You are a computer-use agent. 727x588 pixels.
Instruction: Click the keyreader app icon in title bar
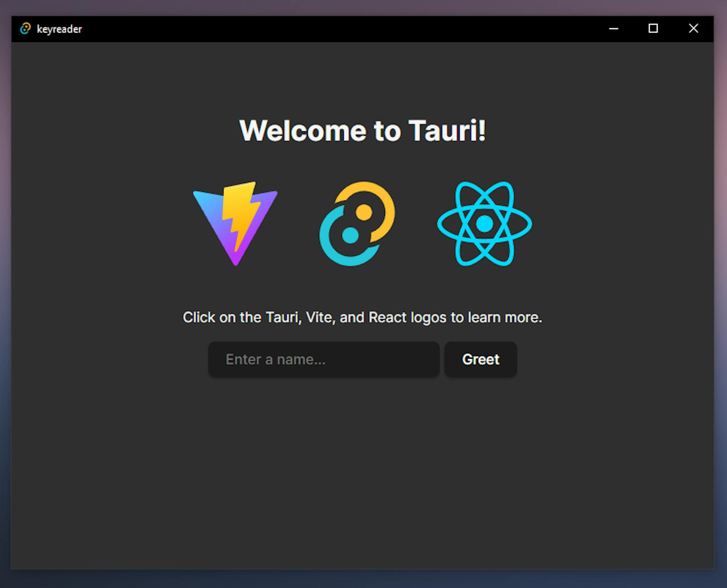tap(25, 29)
